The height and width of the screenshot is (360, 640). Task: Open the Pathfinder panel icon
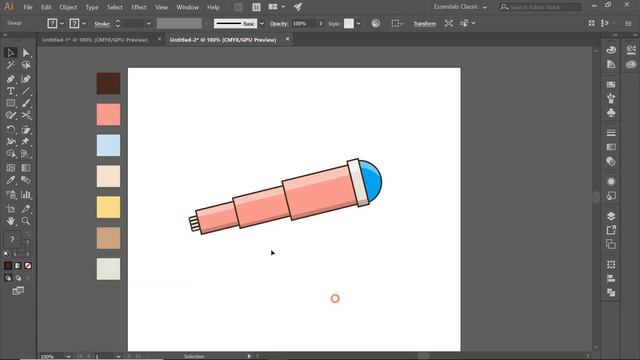pos(611,293)
